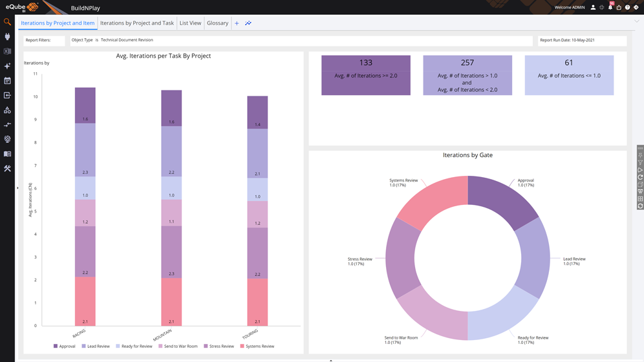The height and width of the screenshot is (362, 644).
Task: Switch to Iterations by Project and Task tab
Action: [137, 23]
